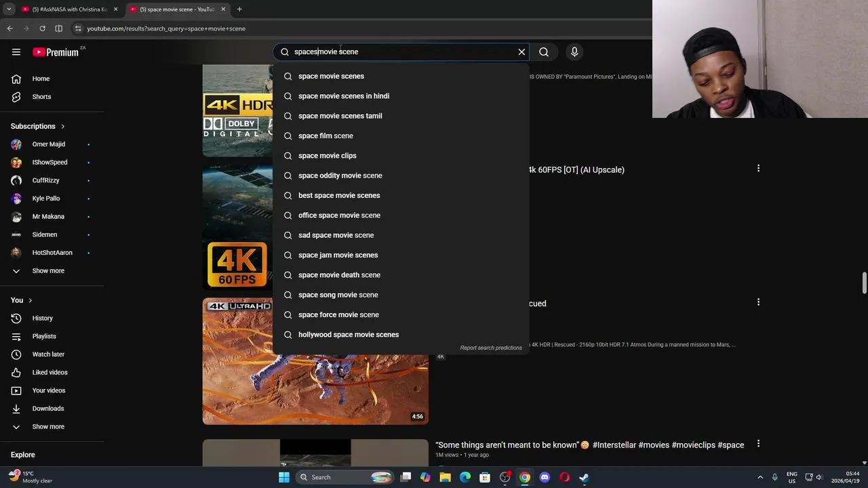Open the HotShotAaron subscription
Image resolution: width=868 pixels, height=488 pixels.
(52, 253)
